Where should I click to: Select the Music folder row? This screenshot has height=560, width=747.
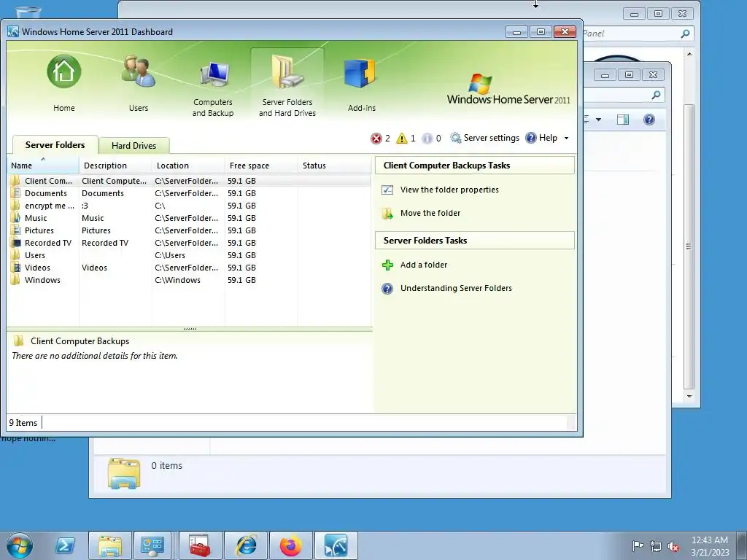coord(189,218)
